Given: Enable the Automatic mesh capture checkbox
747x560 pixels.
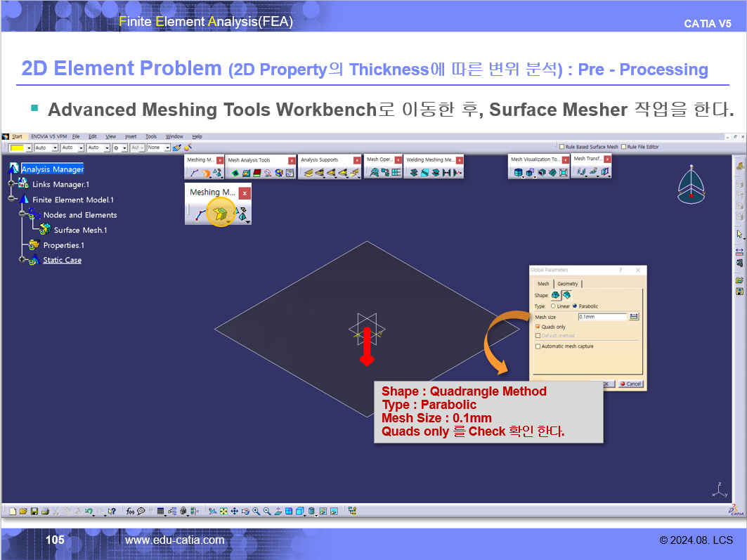Looking at the screenshot, I should coord(538,346).
